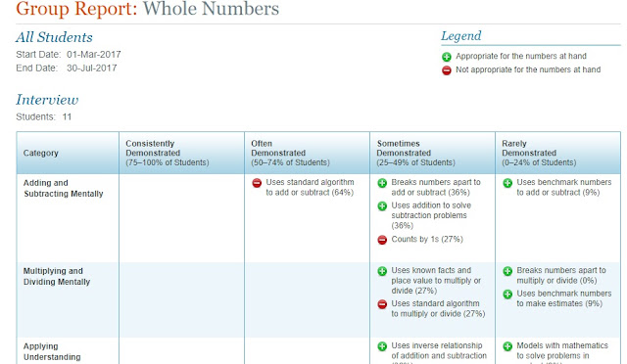Image resolution: width=627 pixels, height=364 pixels.
Task: Click green plus icon beside 'Breaks numbers apart to multiply or divide'
Action: 507,271
